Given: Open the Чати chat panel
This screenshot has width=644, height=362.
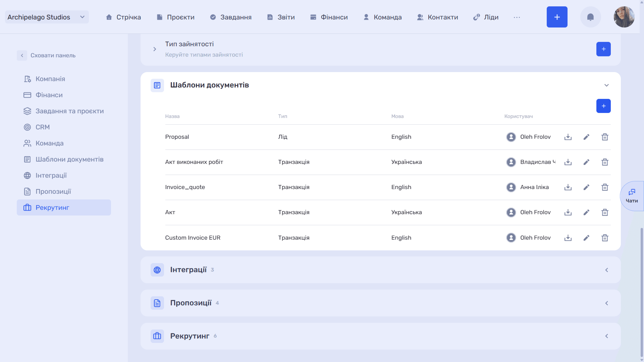Looking at the screenshot, I should 632,196.
